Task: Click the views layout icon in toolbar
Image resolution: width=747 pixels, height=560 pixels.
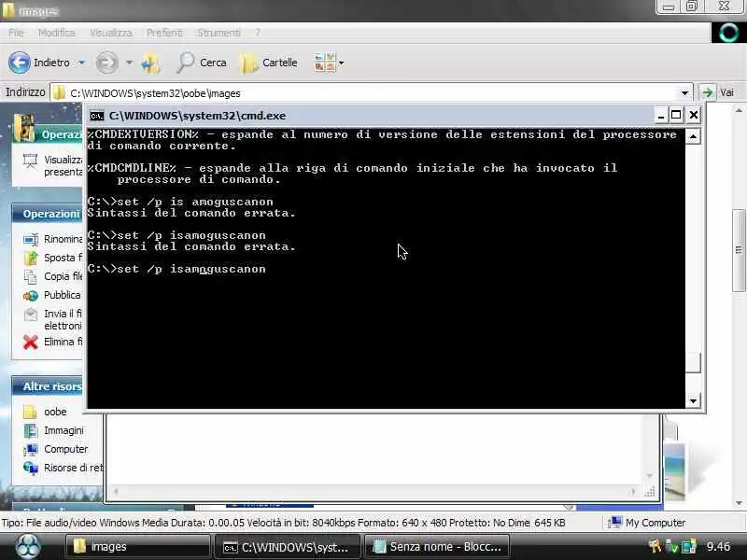Action: (324, 63)
